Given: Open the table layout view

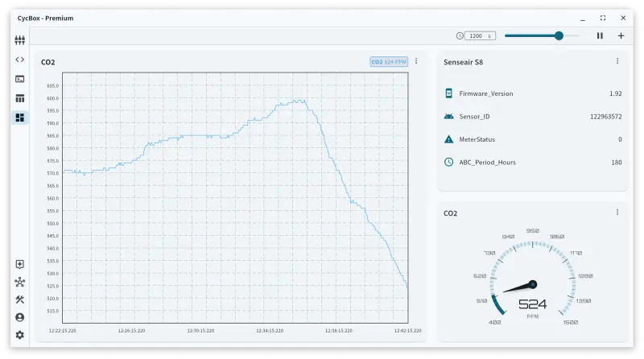Looking at the screenshot, I should click(19, 98).
